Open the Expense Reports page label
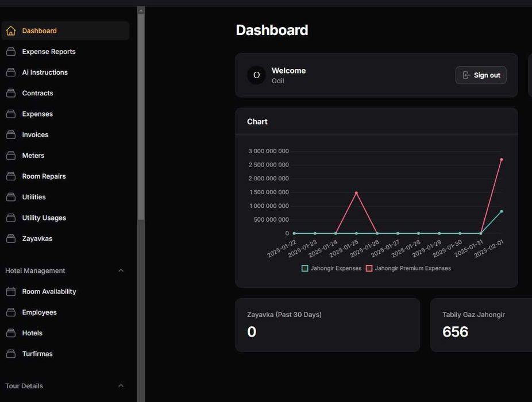532x402 pixels. coord(49,52)
